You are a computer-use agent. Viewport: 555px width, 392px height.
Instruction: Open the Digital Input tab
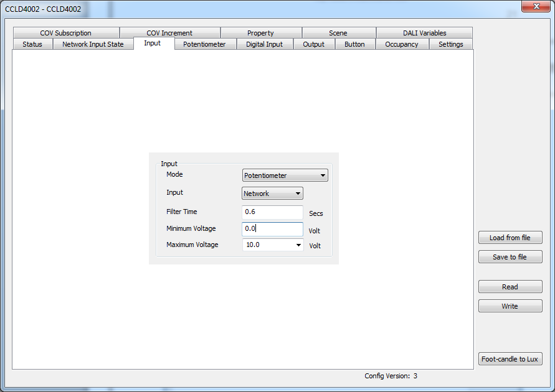coord(264,44)
